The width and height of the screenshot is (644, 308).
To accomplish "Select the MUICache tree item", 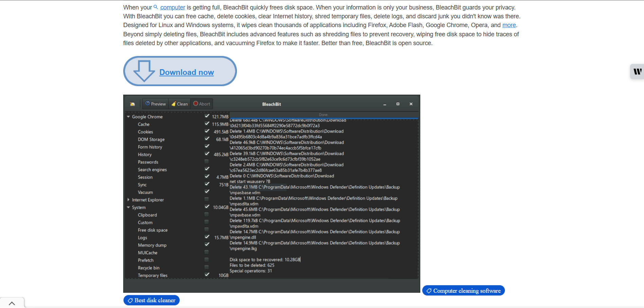I will tap(147, 253).
